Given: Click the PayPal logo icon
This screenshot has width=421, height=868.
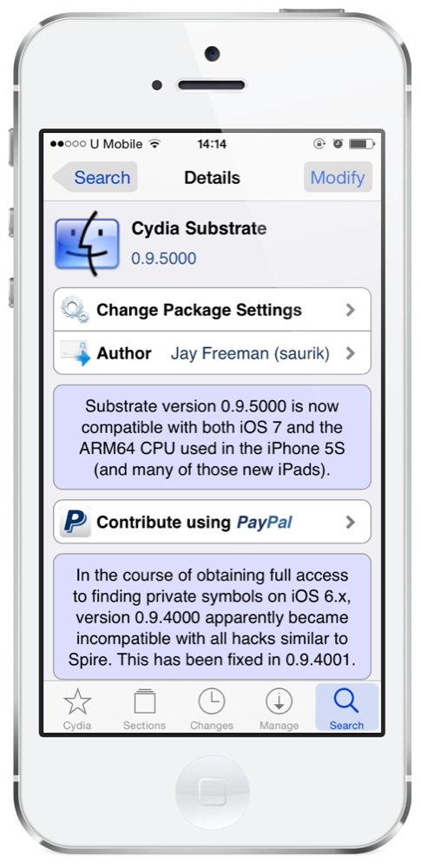Looking at the screenshot, I should click(x=75, y=522).
